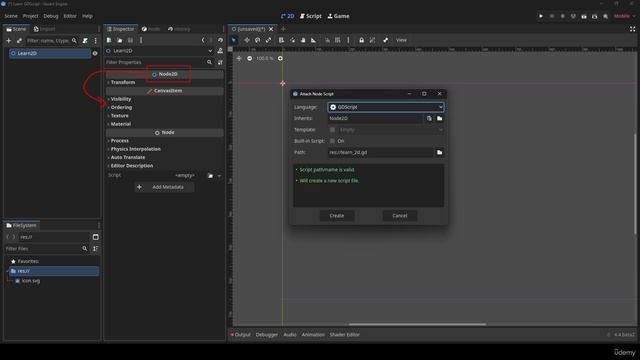Open Inspector object history list
Image resolution: width=640 pixels, height=360 pixels.
click(220, 40)
